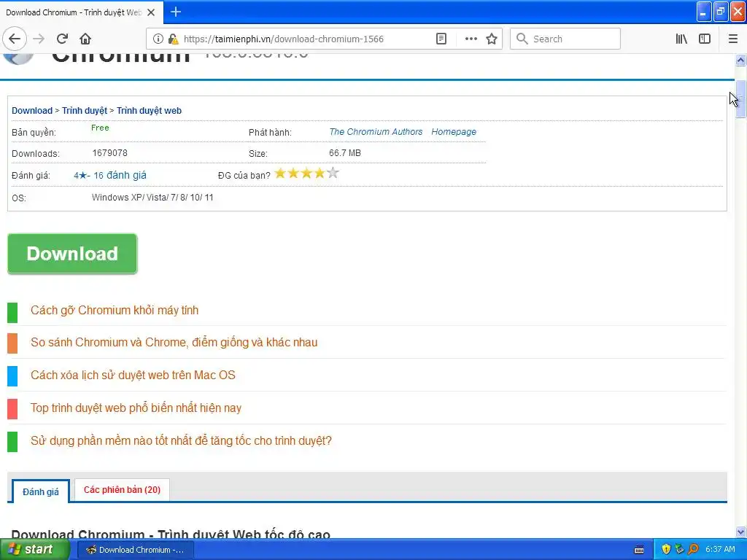Open the Trình duyệt breadcrumb link
The height and width of the screenshot is (560, 747).
[85, 111]
